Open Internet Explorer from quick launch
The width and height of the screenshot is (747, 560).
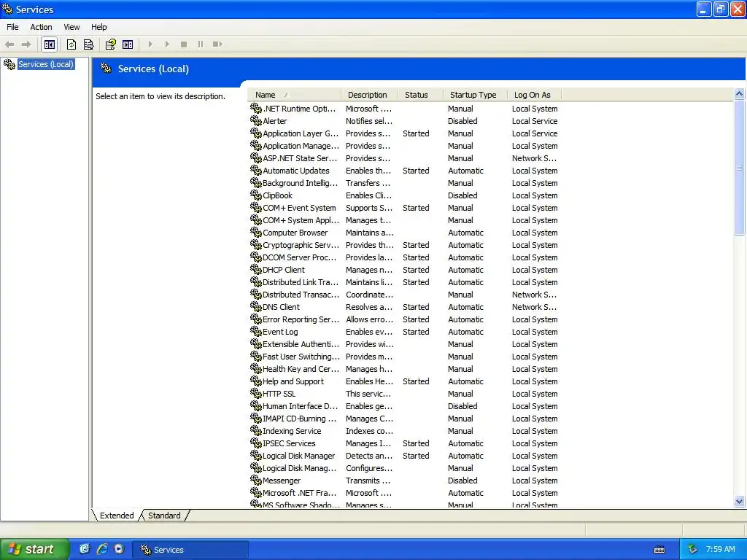[x=102, y=549]
